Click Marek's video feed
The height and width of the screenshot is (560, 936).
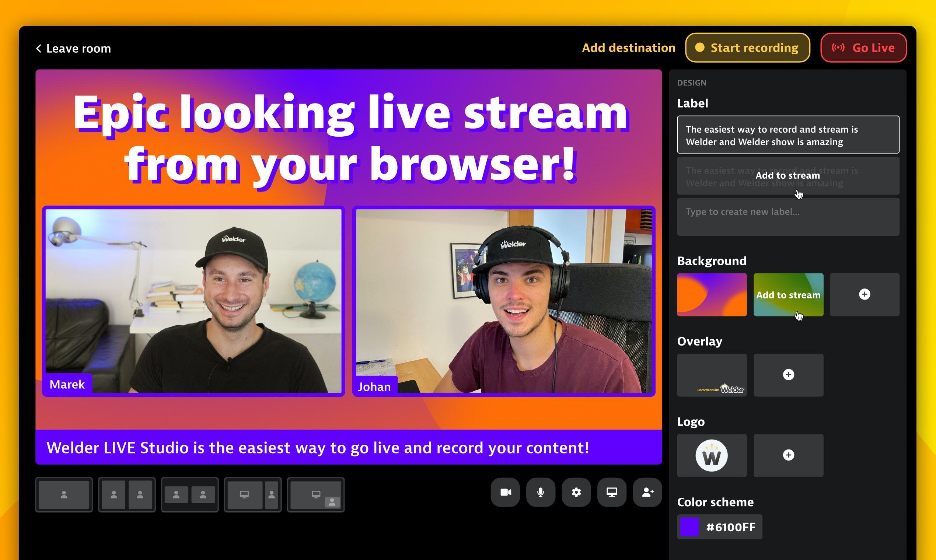(193, 301)
